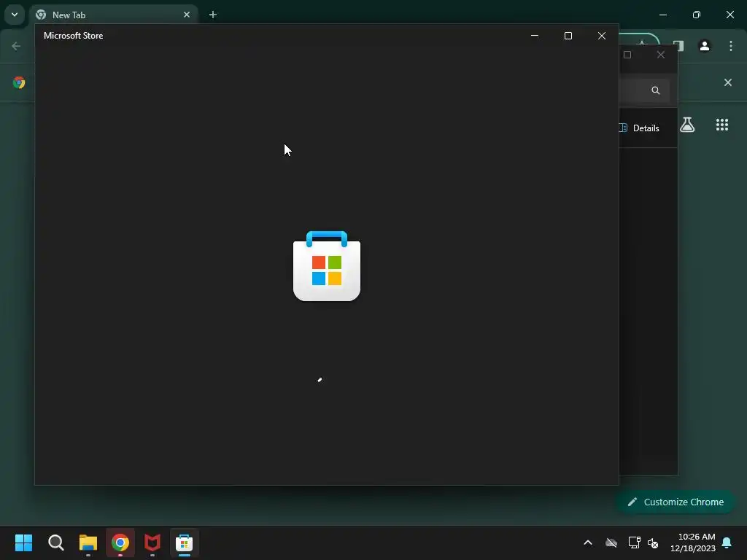The image size is (747, 560).
Task: Minimize the Chrome window
Action: 662,15
